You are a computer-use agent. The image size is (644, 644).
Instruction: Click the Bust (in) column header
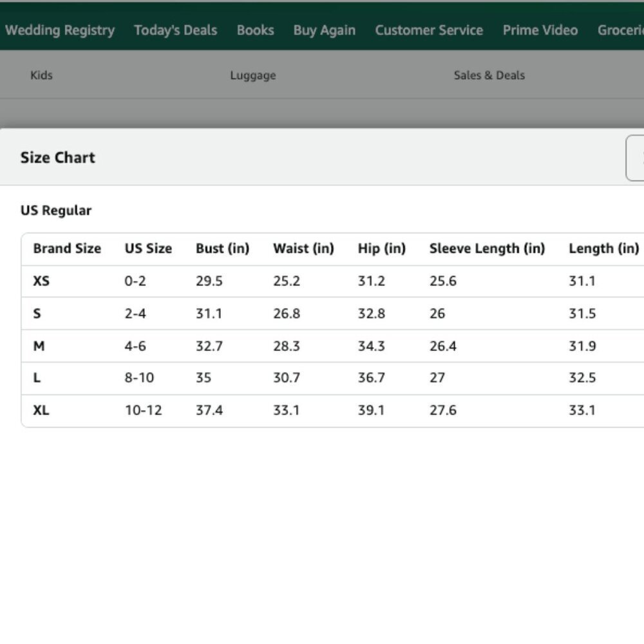(x=222, y=249)
